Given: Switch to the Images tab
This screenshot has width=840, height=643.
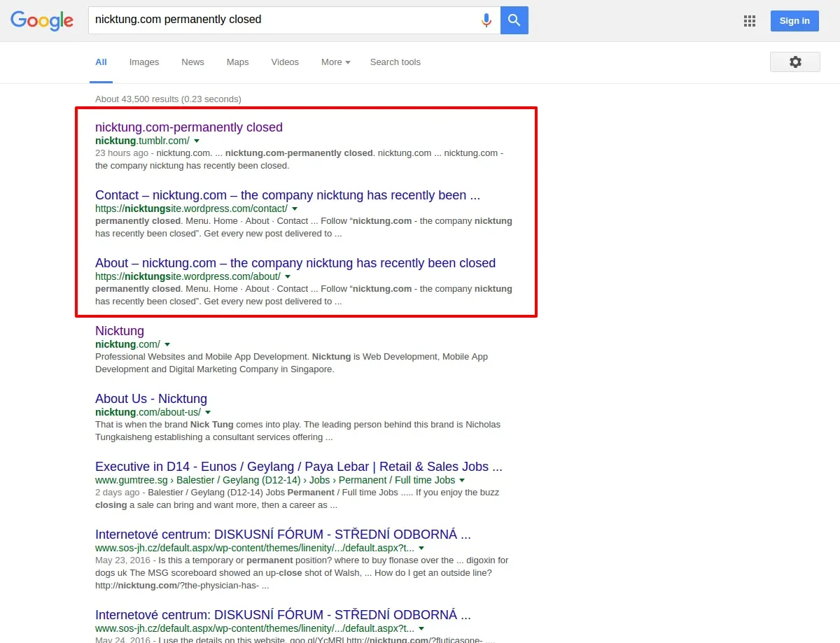Looking at the screenshot, I should 144,62.
